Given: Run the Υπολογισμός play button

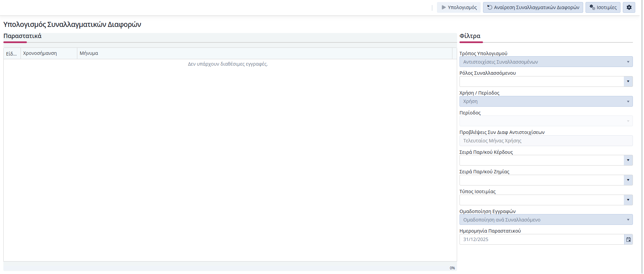Looking at the screenshot, I should pos(458,7).
